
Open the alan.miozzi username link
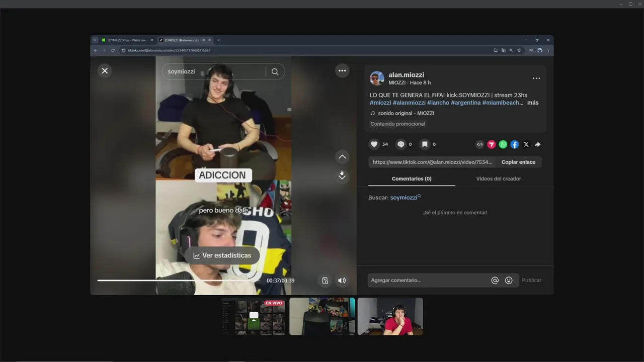point(406,75)
